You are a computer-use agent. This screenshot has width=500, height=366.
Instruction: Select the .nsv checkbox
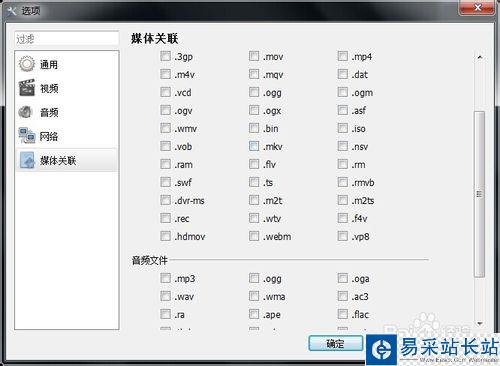coord(343,146)
